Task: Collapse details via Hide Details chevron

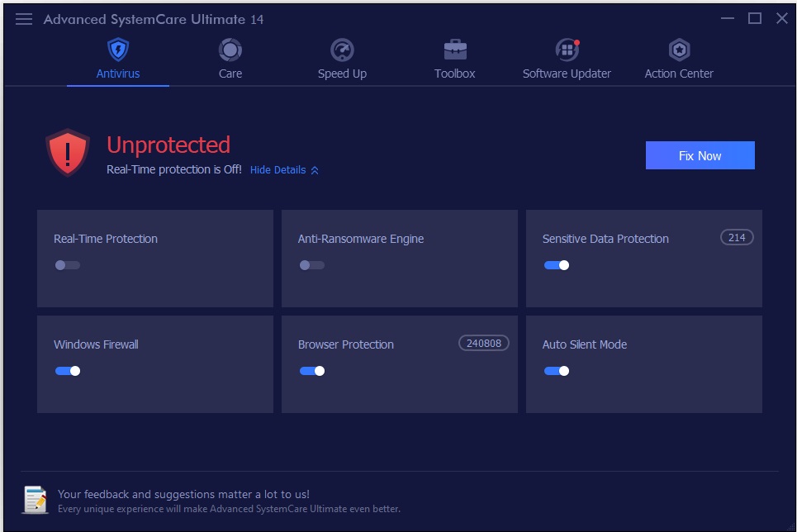Action: [315, 170]
